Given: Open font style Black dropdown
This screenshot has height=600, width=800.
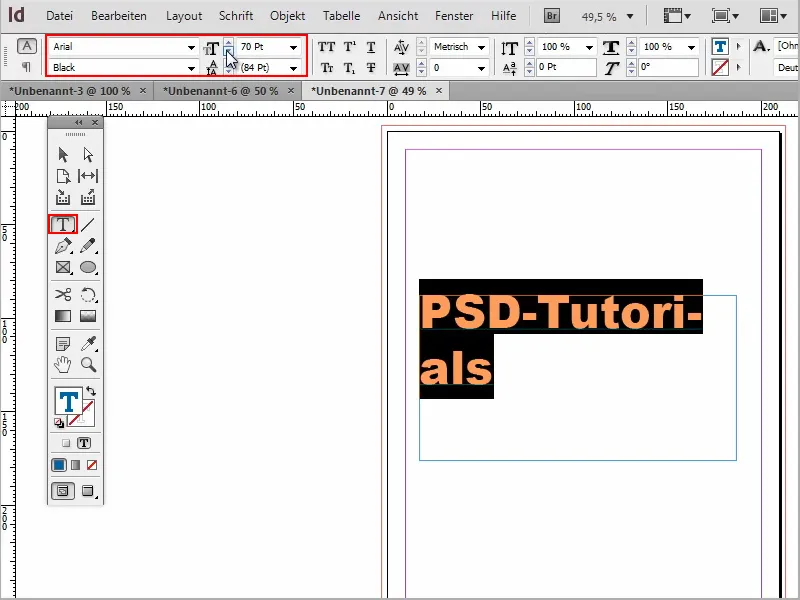Looking at the screenshot, I should (x=191, y=67).
